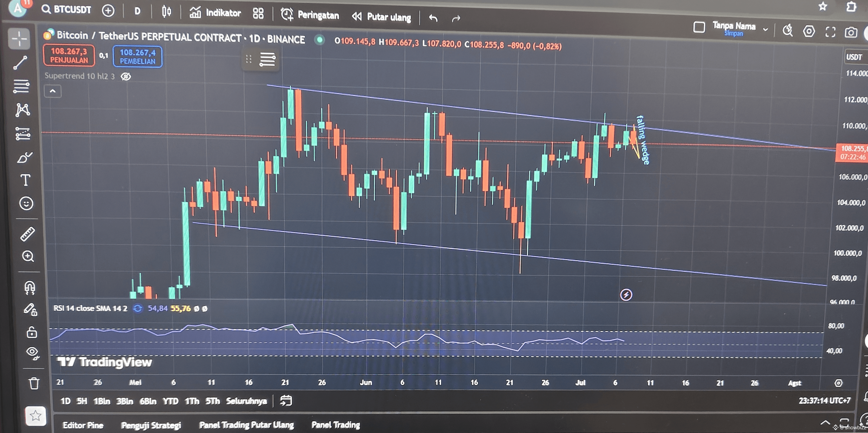Click the lightning event marker icon
The height and width of the screenshot is (433, 868).
point(626,295)
